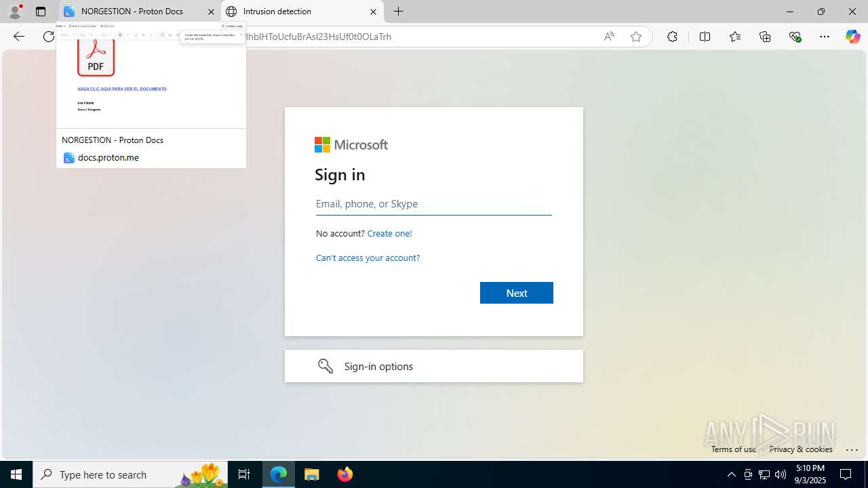Click the Read aloud icon
Screen dimensions: 868x488
(609, 37)
